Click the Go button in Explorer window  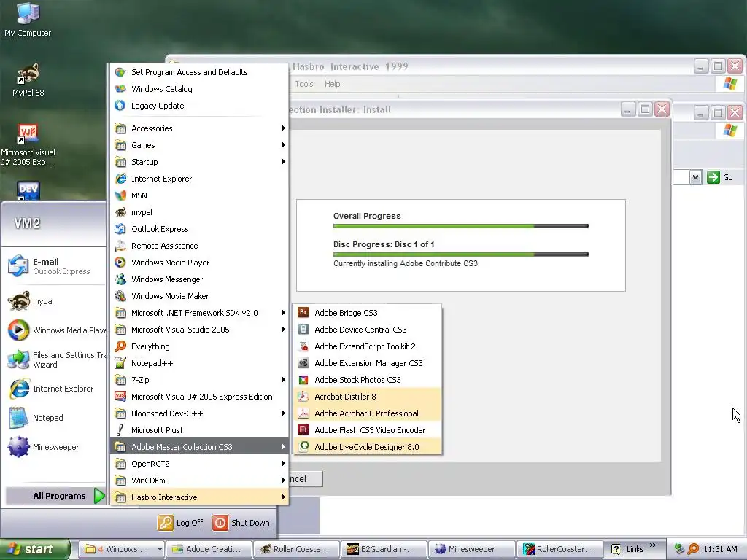pyautogui.click(x=720, y=177)
